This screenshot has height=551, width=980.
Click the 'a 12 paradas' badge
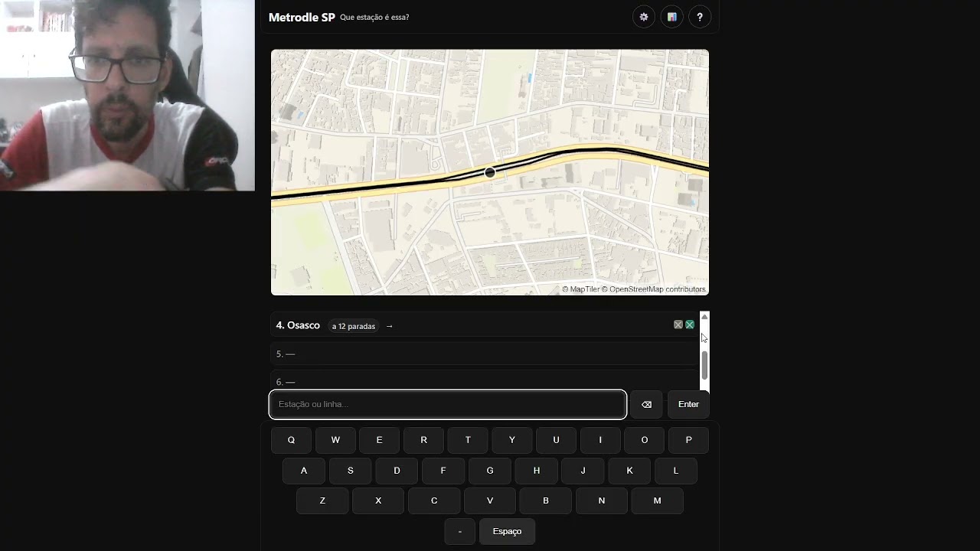click(354, 326)
